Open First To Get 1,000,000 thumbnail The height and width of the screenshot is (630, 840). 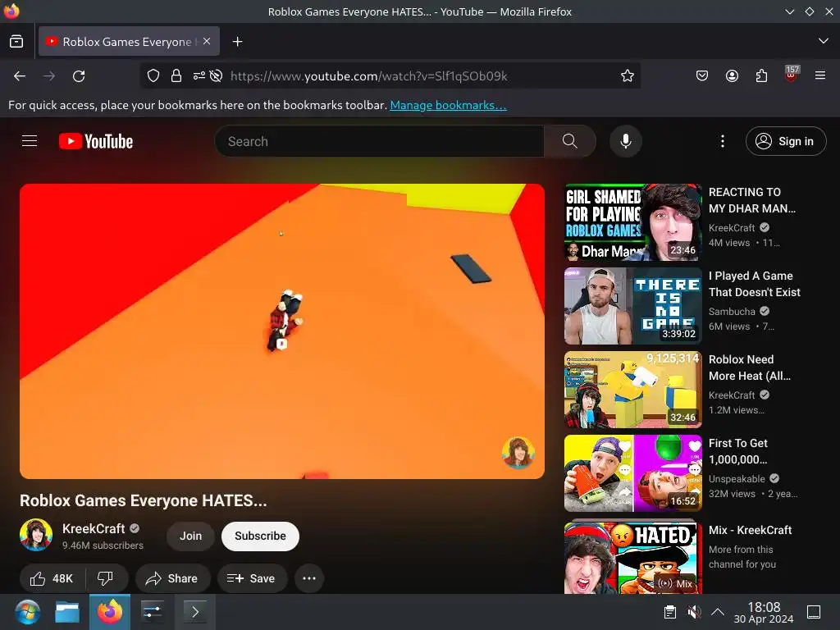pos(632,473)
